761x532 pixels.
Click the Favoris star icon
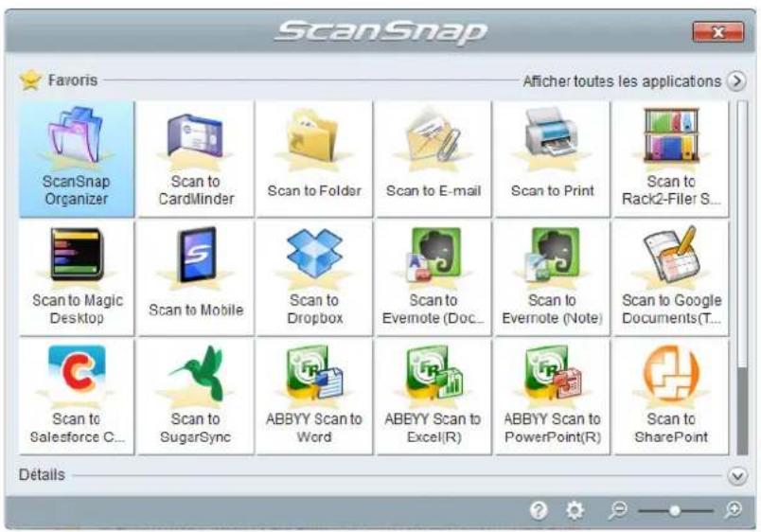[x=30, y=80]
